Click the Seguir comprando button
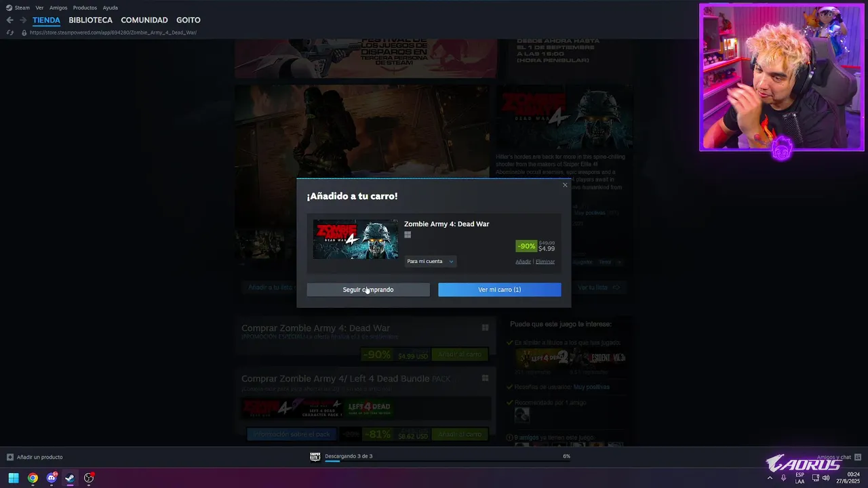 tap(368, 289)
